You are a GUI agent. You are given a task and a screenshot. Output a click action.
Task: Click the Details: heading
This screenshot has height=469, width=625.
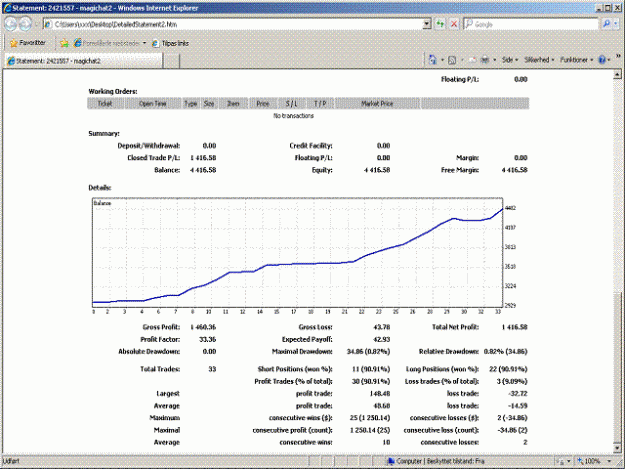pyautogui.click(x=100, y=188)
